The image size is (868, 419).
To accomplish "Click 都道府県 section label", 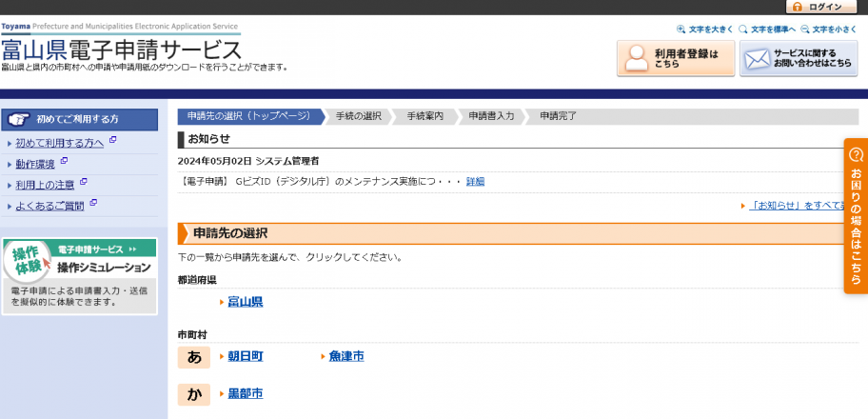I will (x=197, y=280).
